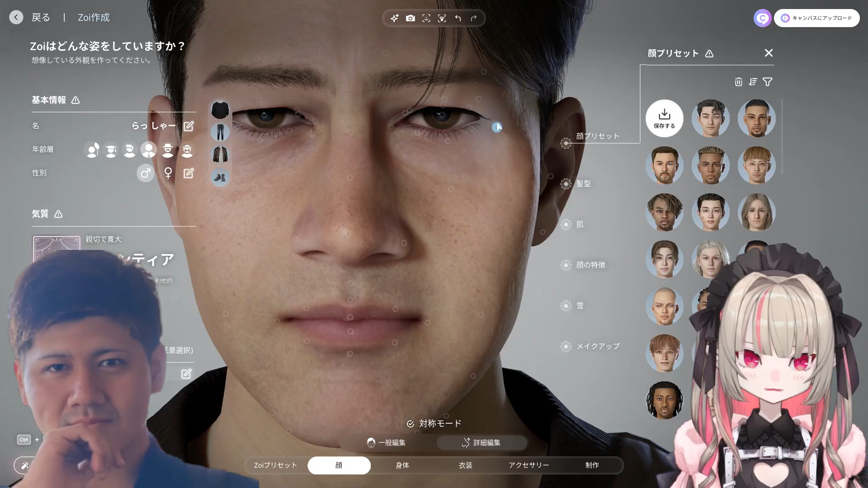Select the child age group icon
The height and width of the screenshot is (488, 868).
(x=93, y=150)
